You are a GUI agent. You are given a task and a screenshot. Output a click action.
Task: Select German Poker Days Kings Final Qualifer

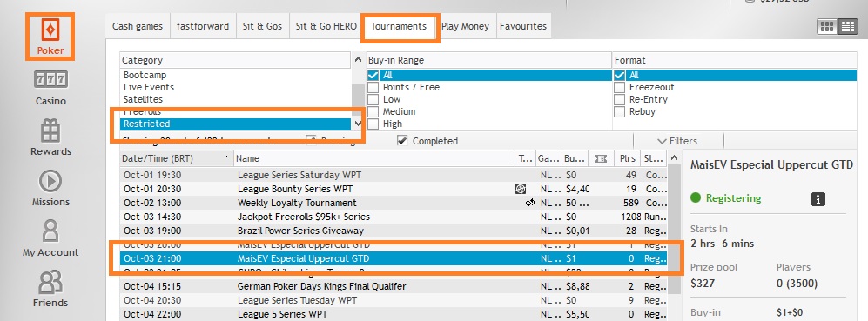tap(394, 287)
